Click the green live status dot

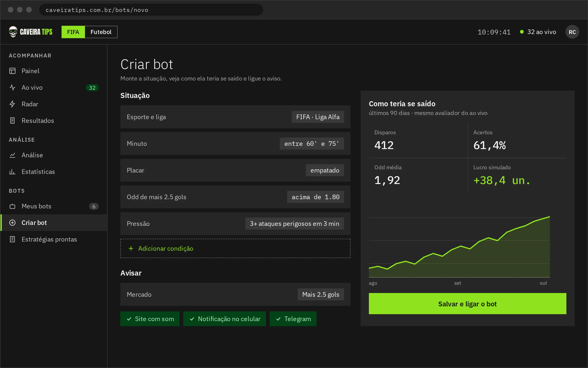tap(522, 32)
